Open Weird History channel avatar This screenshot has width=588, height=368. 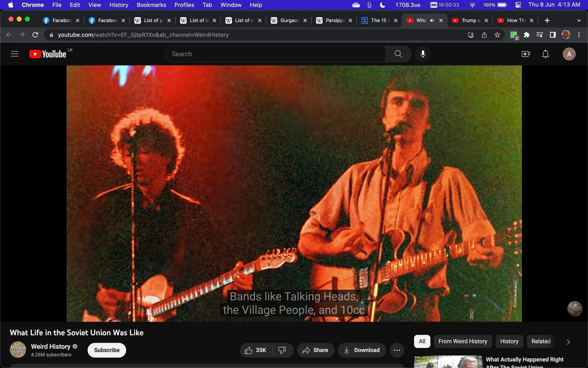tap(18, 350)
